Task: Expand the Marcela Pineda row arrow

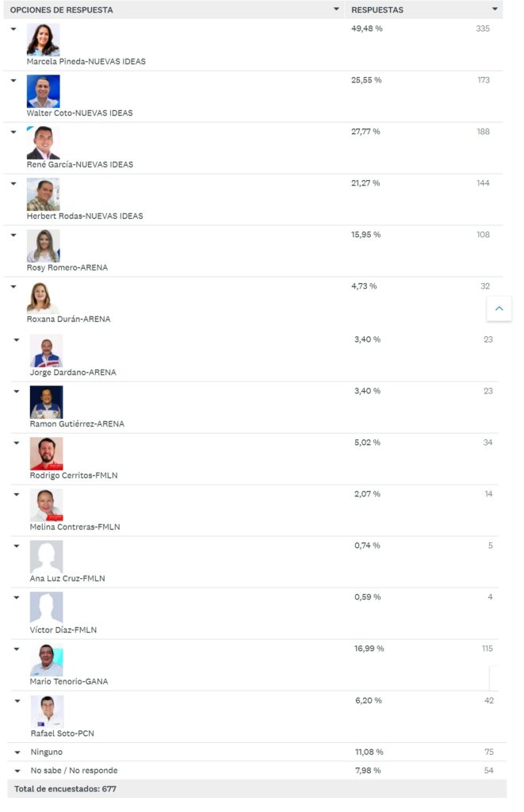Action: point(13,29)
